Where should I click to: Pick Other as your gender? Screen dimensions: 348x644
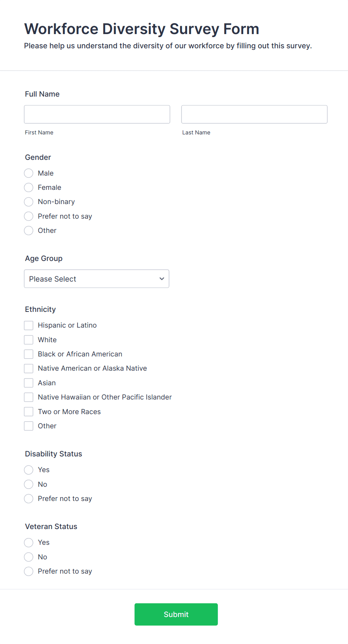pyautogui.click(x=28, y=230)
